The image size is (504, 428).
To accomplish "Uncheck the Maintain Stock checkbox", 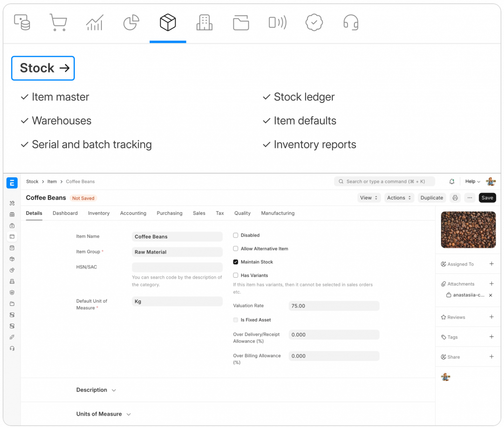I will click(236, 262).
